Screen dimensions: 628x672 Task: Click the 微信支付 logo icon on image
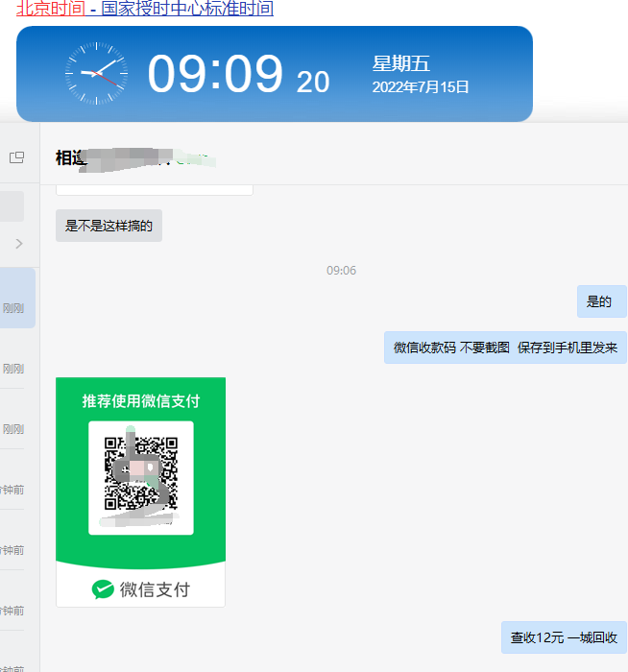103,589
